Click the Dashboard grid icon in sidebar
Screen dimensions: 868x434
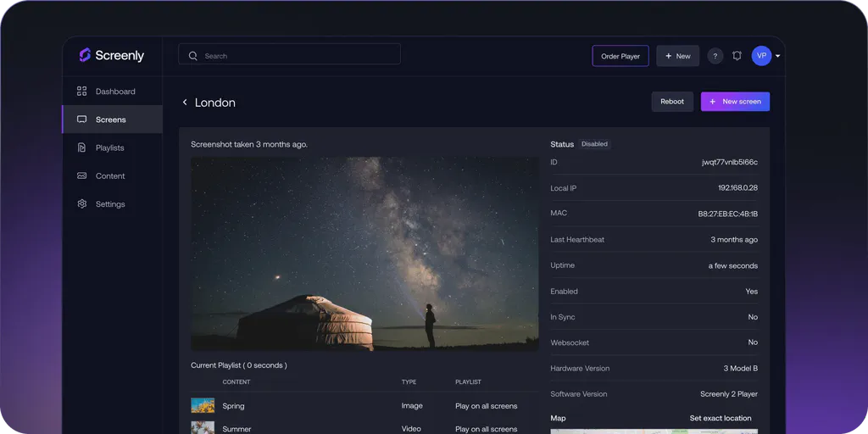82,92
